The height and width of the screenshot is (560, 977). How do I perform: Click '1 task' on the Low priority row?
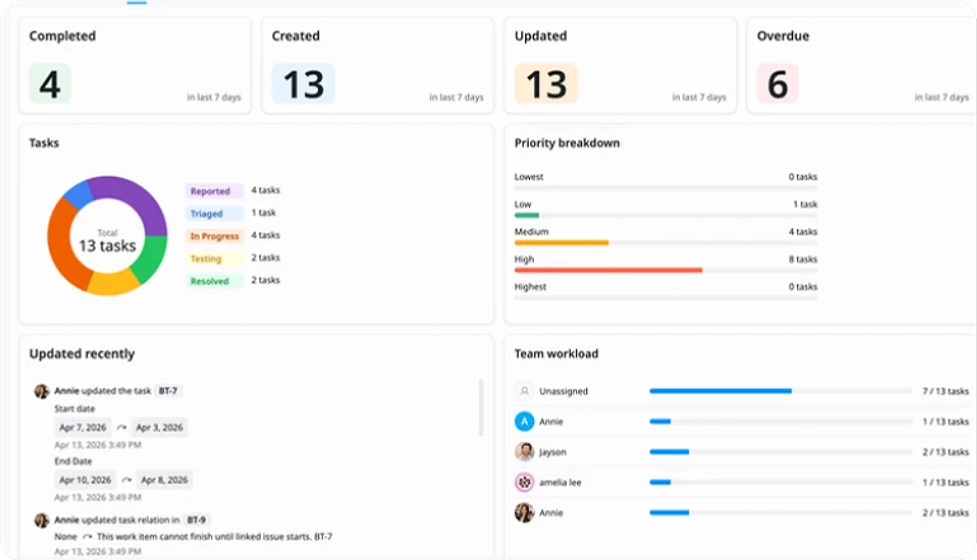pyautogui.click(x=805, y=204)
